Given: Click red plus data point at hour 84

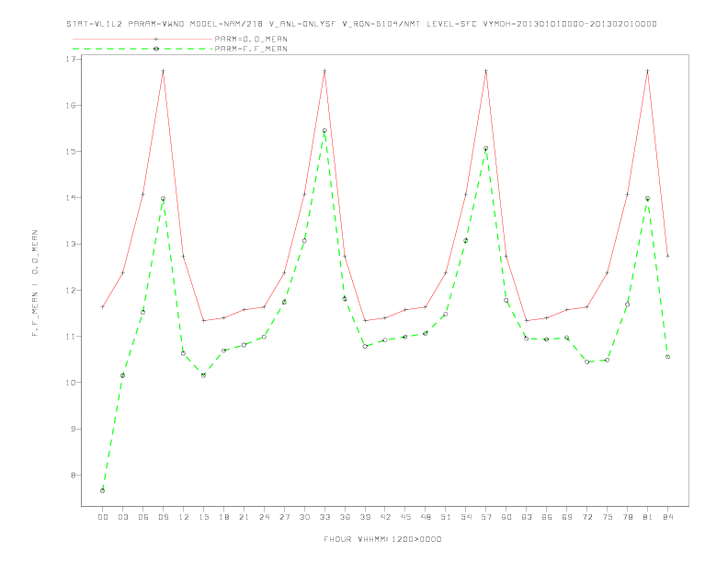Looking at the screenshot, I should coord(667,256).
